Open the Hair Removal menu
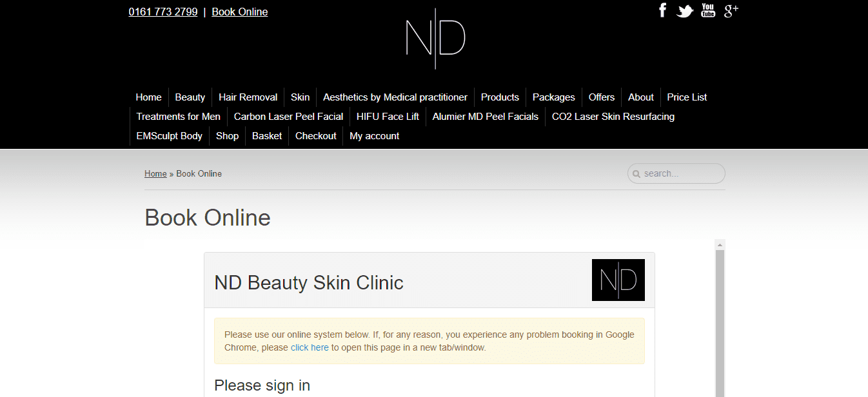Image resolution: width=868 pixels, height=397 pixels. [248, 97]
